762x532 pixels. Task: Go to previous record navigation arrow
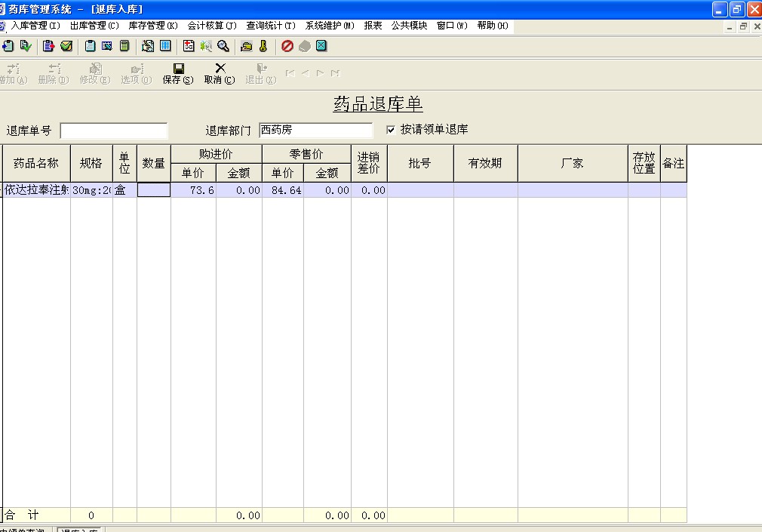click(x=306, y=73)
